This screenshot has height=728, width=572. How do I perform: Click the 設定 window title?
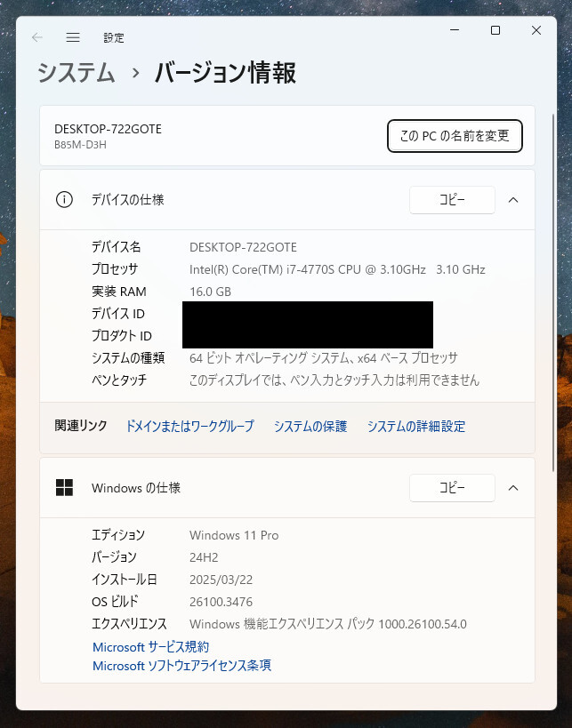coord(114,37)
